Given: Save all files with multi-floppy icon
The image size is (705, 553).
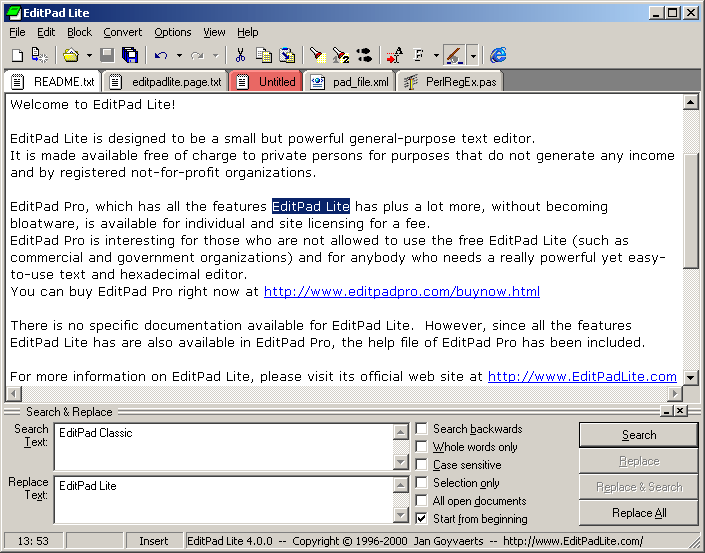Looking at the screenshot, I should pyautogui.click(x=130, y=55).
